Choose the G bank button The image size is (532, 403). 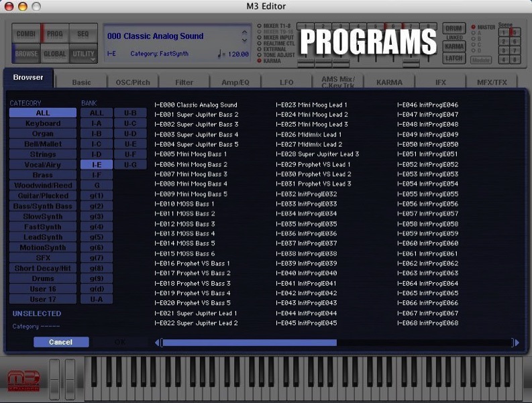pos(97,185)
